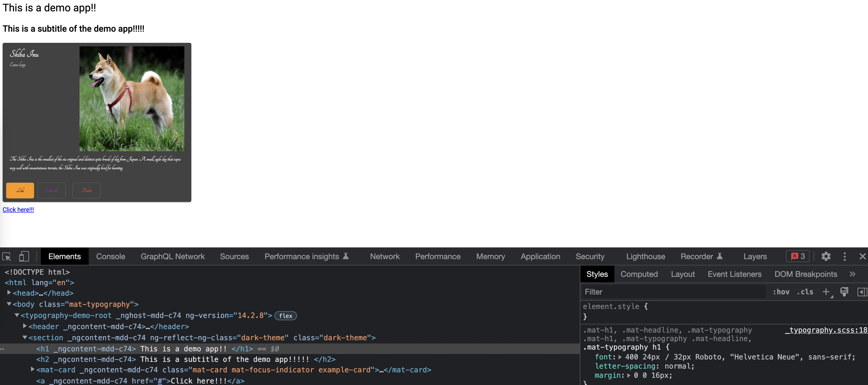Screen dimensions: 868x385
Task: Open the Performance insights tab
Action: pos(306,257)
